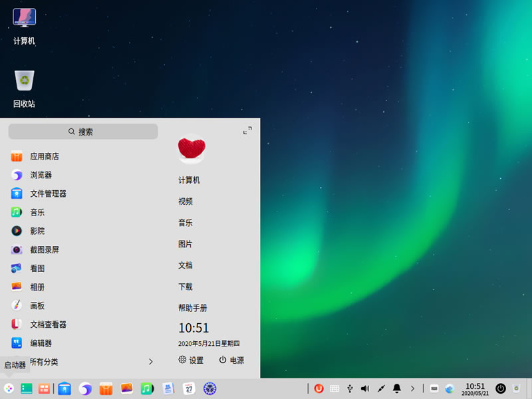Expand 所有分类 all categories
Viewport: 532px width, 399px height.
(x=80, y=362)
